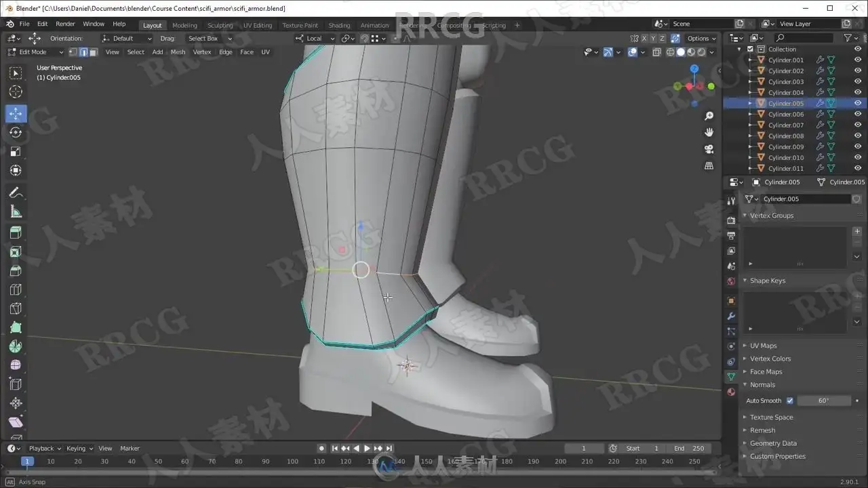Switch to the UV Editing workspace tab
Screen dimensions: 868x488
[258, 25]
